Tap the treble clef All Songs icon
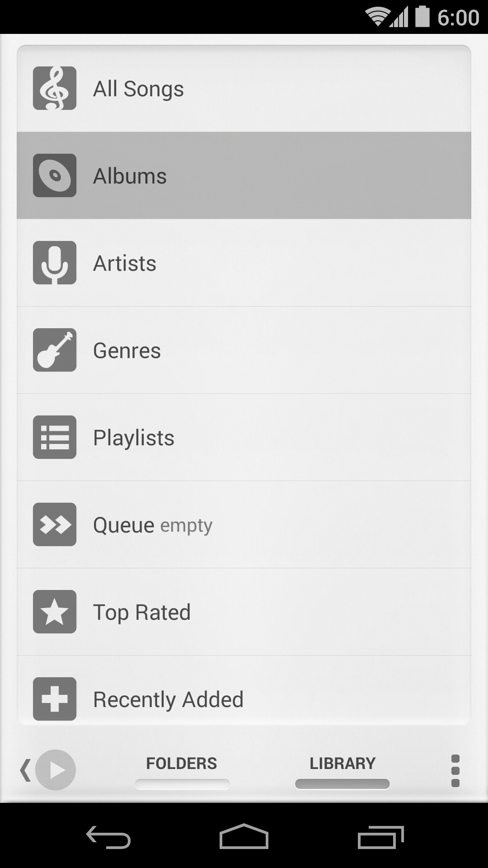Image resolution: width=488 pixels, height=868 pixels. [x=55, y=88]
